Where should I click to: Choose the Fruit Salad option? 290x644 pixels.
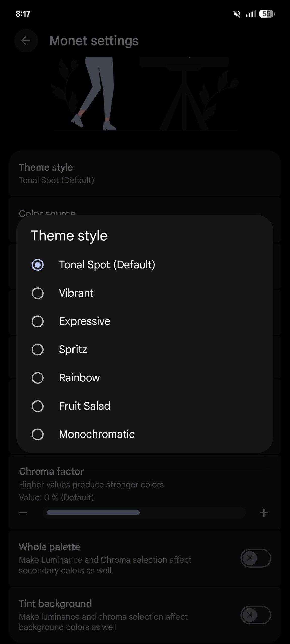point(38,406)
